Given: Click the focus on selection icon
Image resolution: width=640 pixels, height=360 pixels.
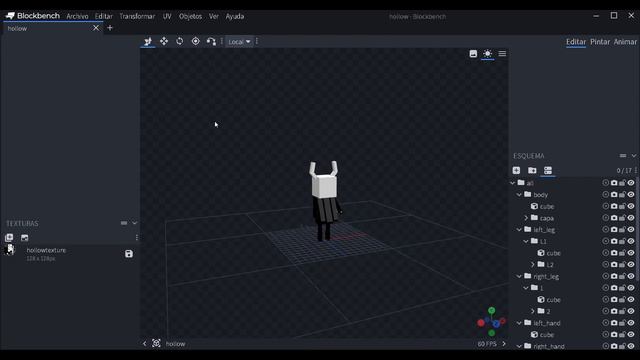Looking at the screenshot, I should tap(156, 344).
